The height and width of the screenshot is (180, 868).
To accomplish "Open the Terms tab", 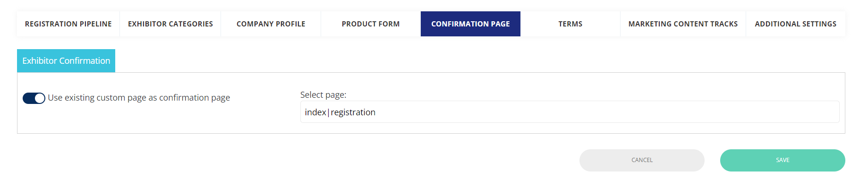I will point(570,24).
